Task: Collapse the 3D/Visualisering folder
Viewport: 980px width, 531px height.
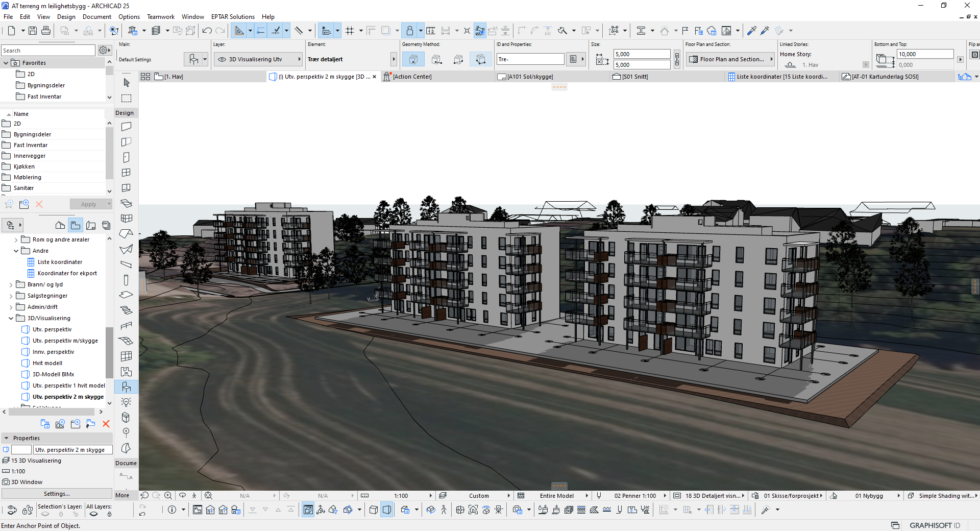Action: (11, 318)
